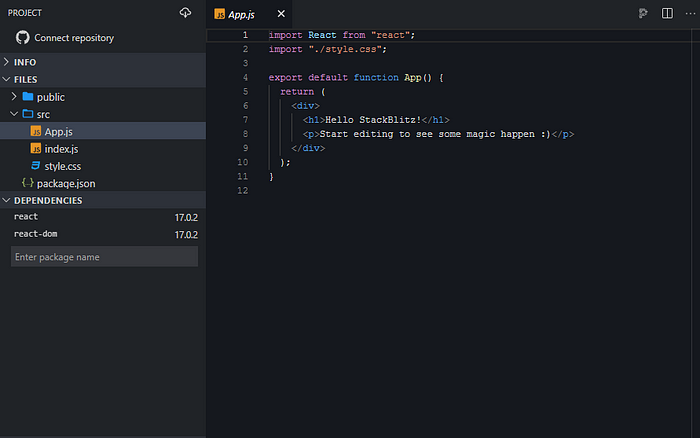The height and width of the screenshot is (438, 700).
Task: Close the App.js tab
Action: click(x=281, y=14)
